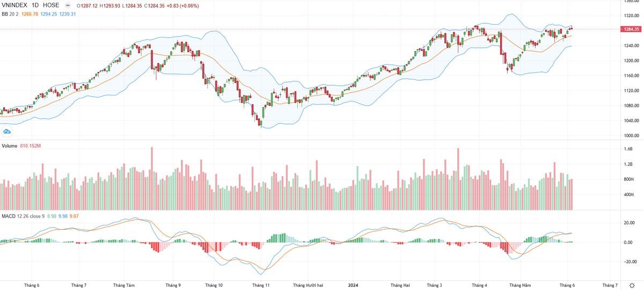Viewport: 644px width, 290px height.
Task: Click the HOSE exchange label
Action: [51, 5]
